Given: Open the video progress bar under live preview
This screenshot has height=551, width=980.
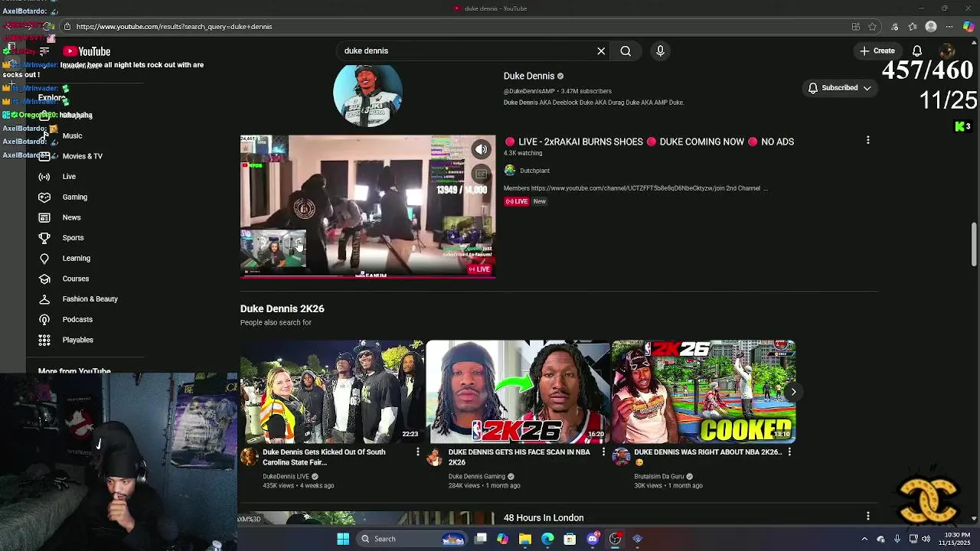Looking at the screenshot, I should coord(367,275).
